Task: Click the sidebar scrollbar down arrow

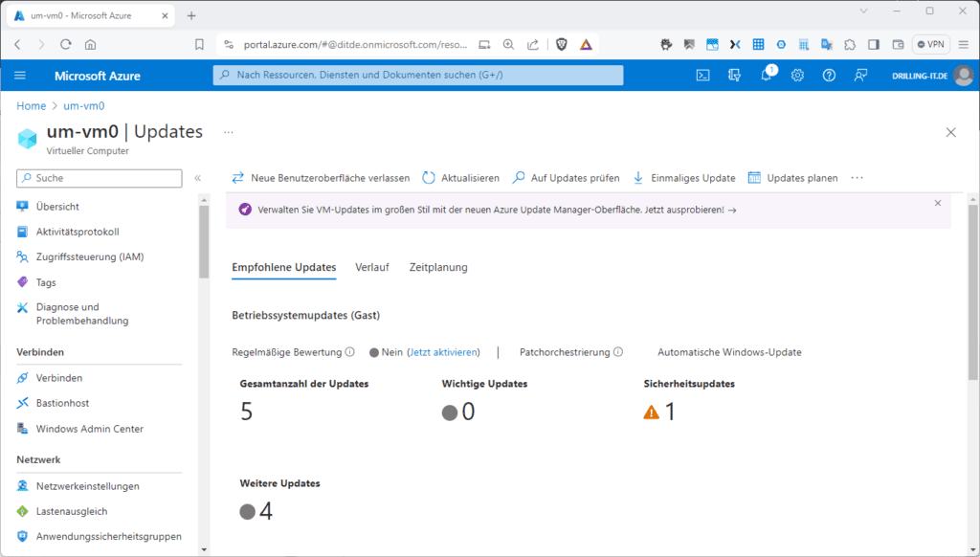Action: pos(204,550)
